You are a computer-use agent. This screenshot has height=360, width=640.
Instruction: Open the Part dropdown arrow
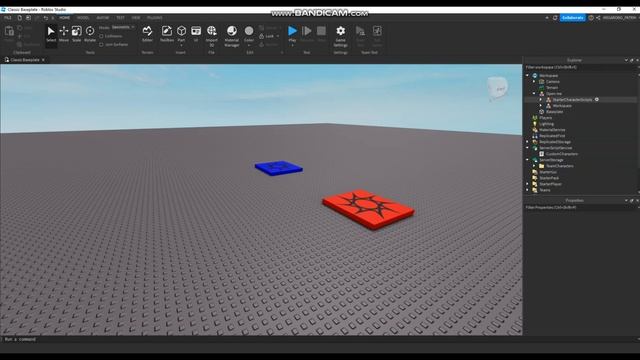click(x=181, y=45)
